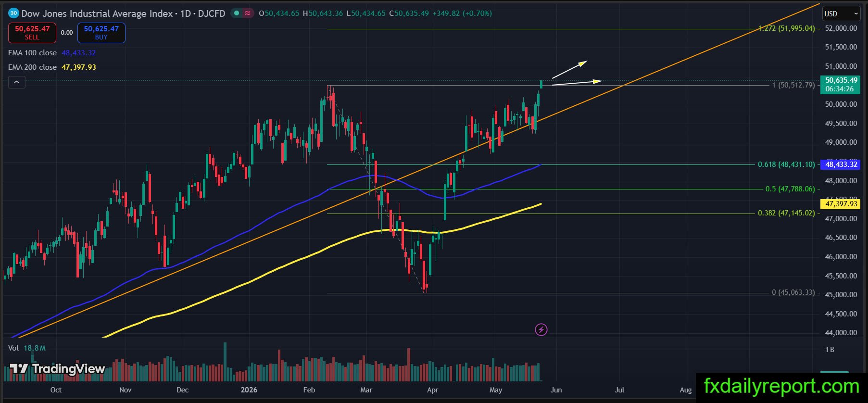The width and height of the screenshot is (868, 403).
Task: Click the 1D interval in the title
Action: 186,13
